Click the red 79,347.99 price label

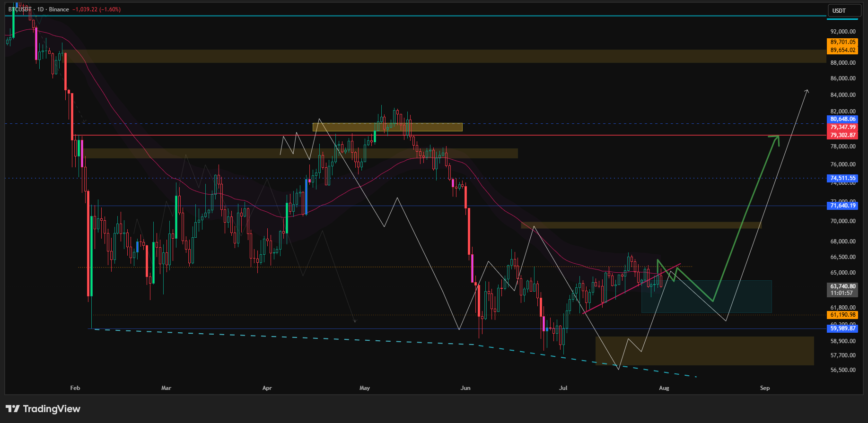(843, 127)
